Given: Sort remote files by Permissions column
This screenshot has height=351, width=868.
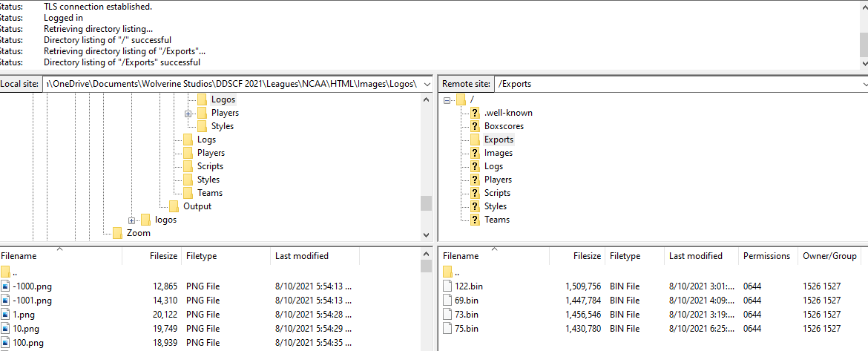Looking at the screenshot, I should pyautogui.click(x=769, y=256).
